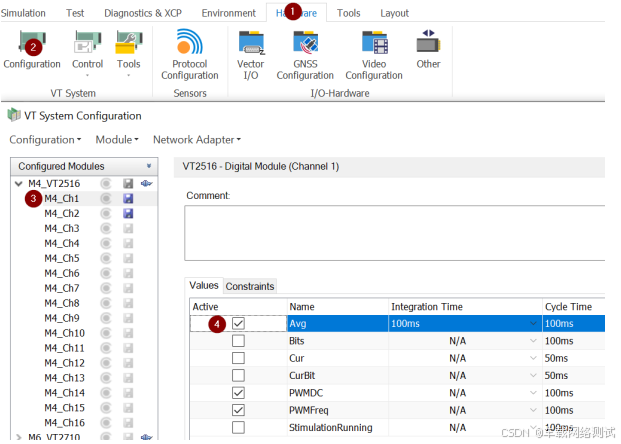Open the Diagnostics & XCP tab

point(143,13)
